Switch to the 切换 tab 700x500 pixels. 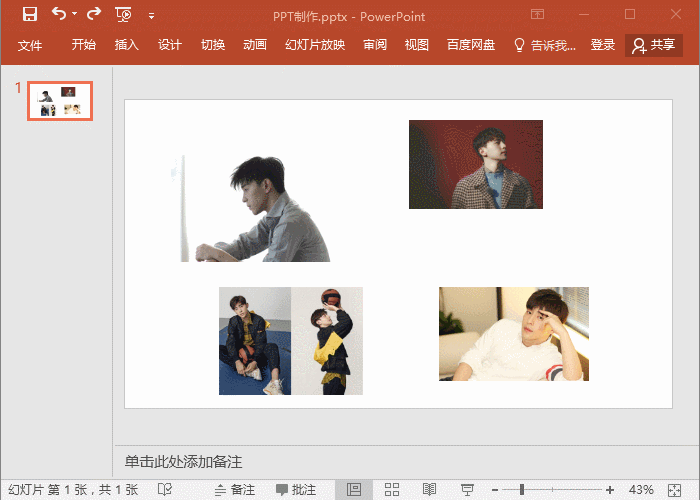212,45
